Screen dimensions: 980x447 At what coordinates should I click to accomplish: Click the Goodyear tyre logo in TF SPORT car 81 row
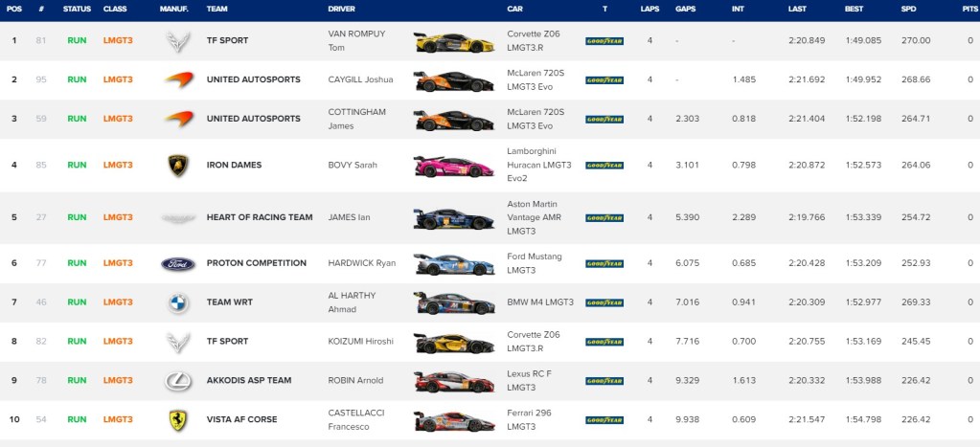pyautogui.click(x=604, y=41)
